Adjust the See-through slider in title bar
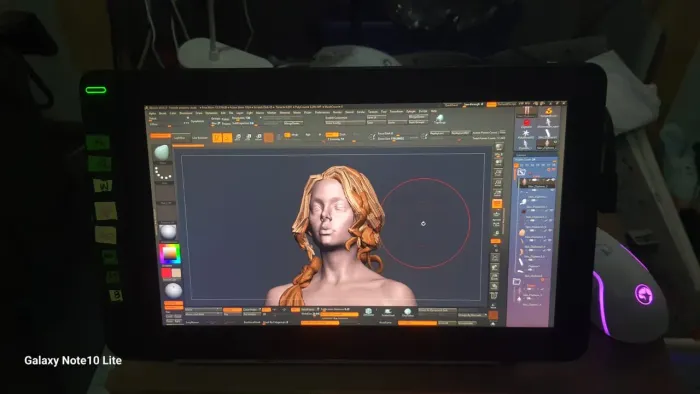This screenshot has height=394, width=700. [x=473, y=104]
